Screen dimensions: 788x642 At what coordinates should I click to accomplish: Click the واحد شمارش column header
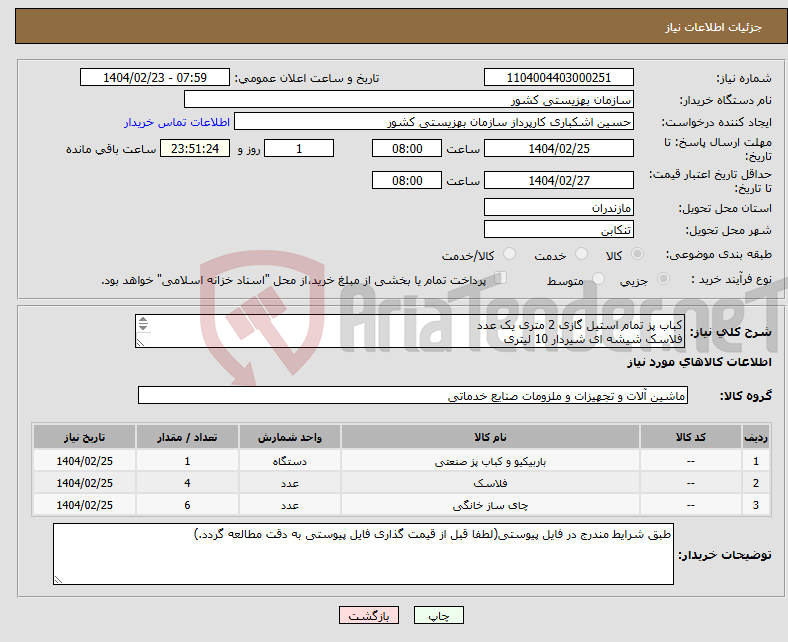[x=290, y=437]
